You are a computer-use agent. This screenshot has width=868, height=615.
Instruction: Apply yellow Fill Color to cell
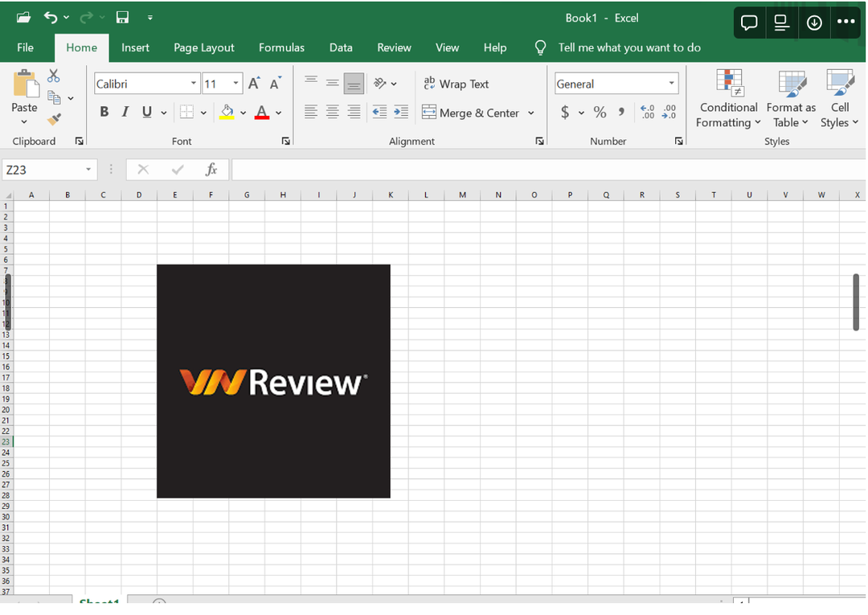click(x=227, y=113)
